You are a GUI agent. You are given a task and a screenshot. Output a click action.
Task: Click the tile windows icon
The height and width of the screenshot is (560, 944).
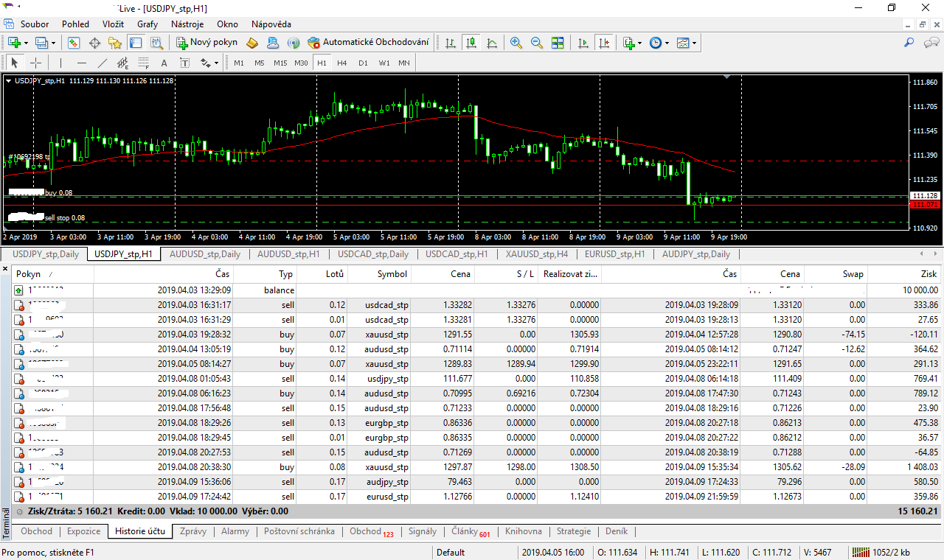(x=558, y=43)
